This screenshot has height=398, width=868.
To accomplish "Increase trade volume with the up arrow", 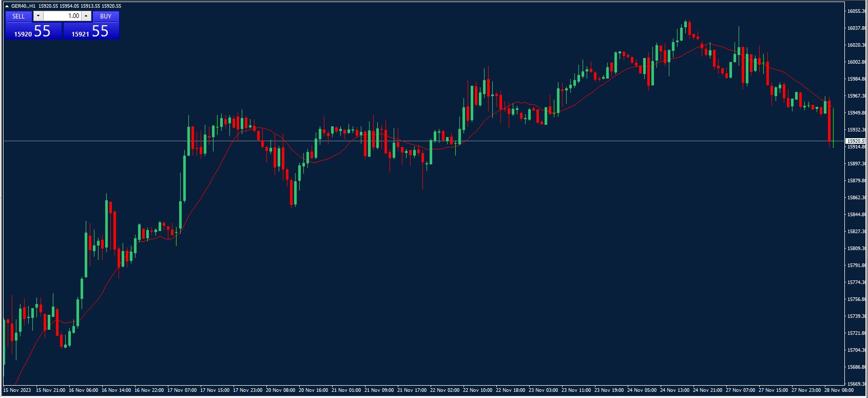I will coord(86,16).
